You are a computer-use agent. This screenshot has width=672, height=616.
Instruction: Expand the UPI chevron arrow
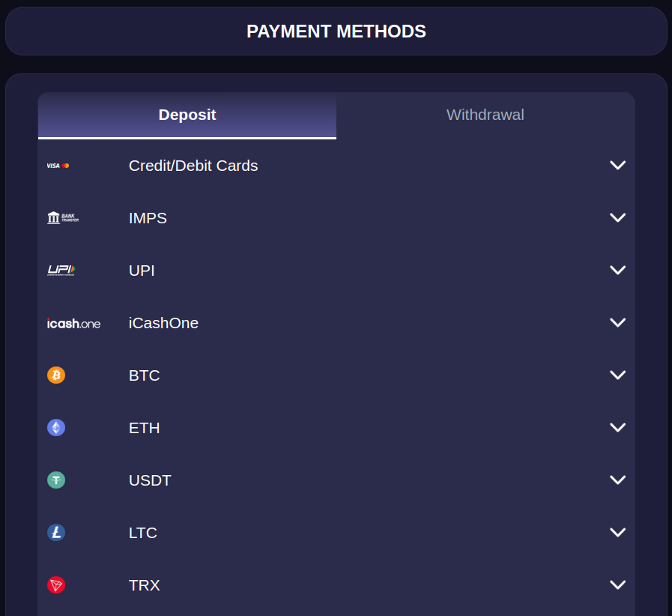[x=617, y=271]
